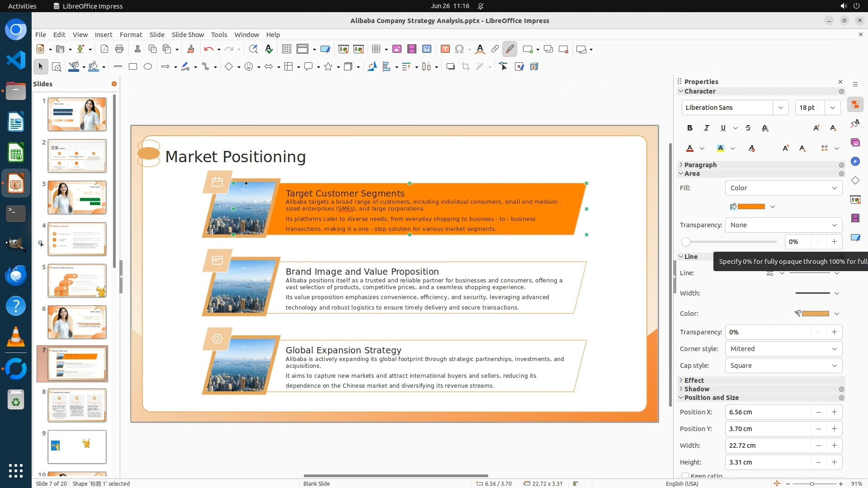The image size is (868, 488).
Task: Click the Crop Image tool
Action: tap(465, 67)
